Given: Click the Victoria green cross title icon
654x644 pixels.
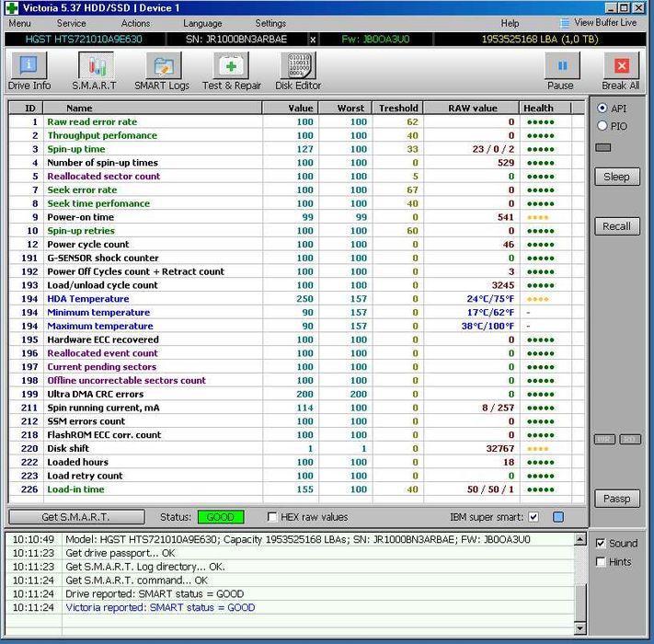Looking at the screenshot, I should pyautogui.click(x=11, y=7).
